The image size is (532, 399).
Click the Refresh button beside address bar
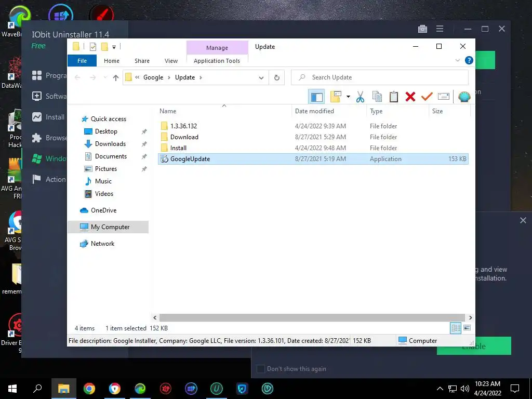click(277, 78)
